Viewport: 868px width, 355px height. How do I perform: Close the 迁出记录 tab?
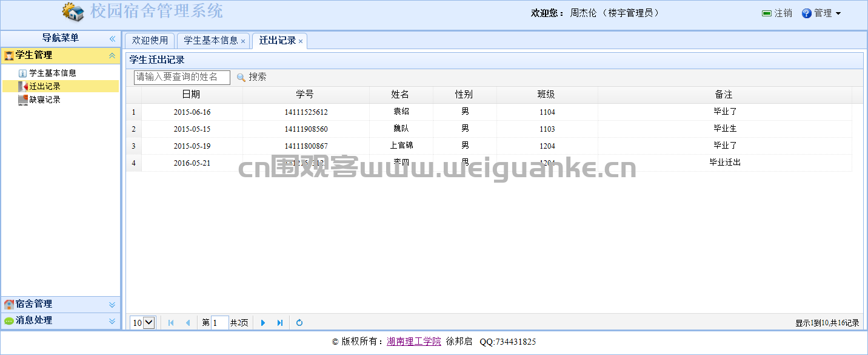click(x=301, y=41)
